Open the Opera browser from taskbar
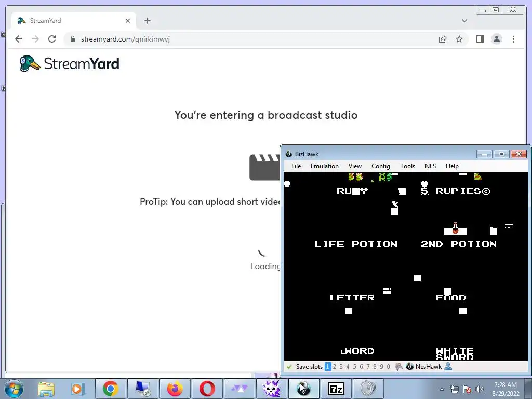The image size is (532, 399). coord(207,389)
